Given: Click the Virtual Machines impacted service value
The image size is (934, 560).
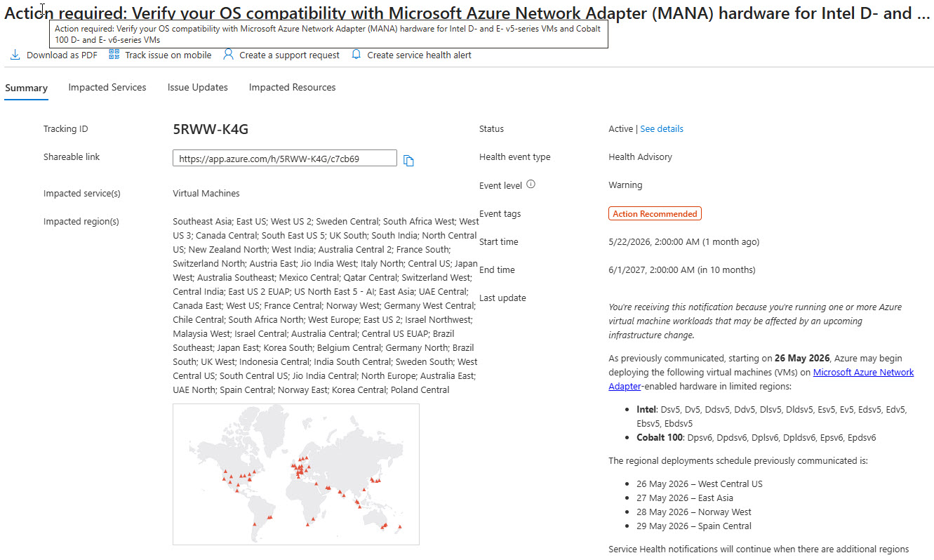Looking at the screenshot, I should [206, 194].
